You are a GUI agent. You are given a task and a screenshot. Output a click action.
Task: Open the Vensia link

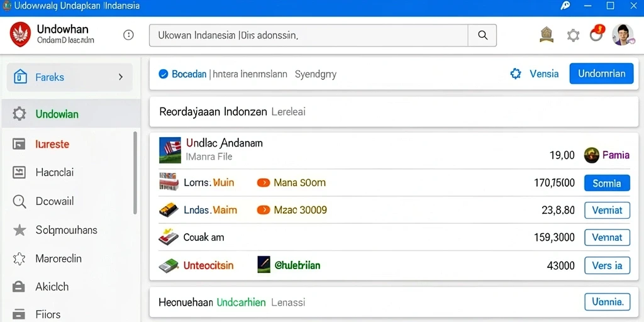[544, 74]
